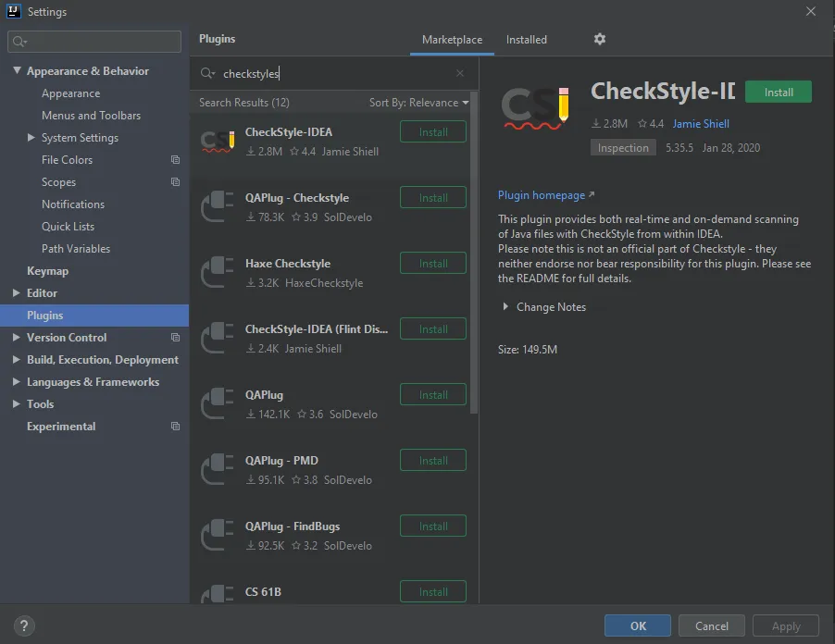The image size is (835, 644).
Task: Focus the plugin search field with 'checkstyles'
Action: [x=335, y=73]
